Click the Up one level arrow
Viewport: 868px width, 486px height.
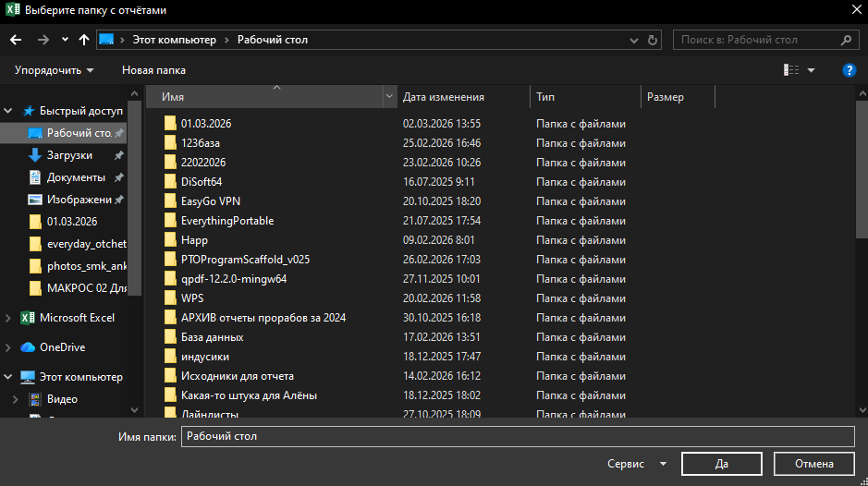pos(84,40)
